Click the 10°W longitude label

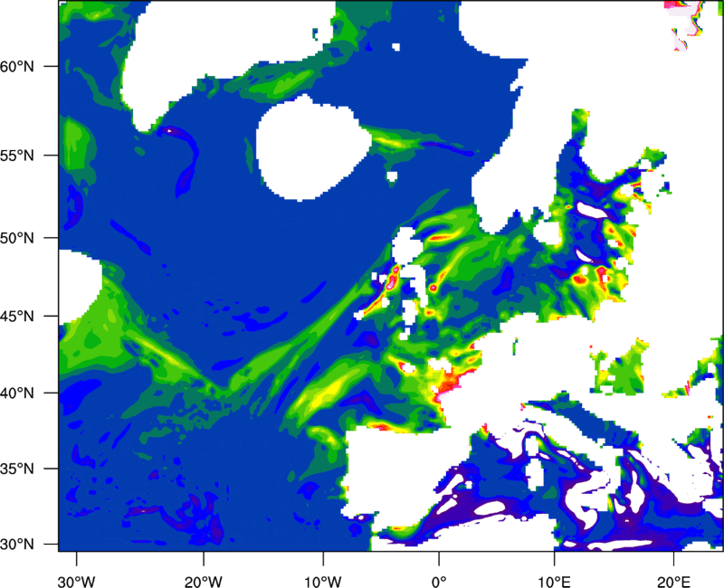click(x=323, y=582)
